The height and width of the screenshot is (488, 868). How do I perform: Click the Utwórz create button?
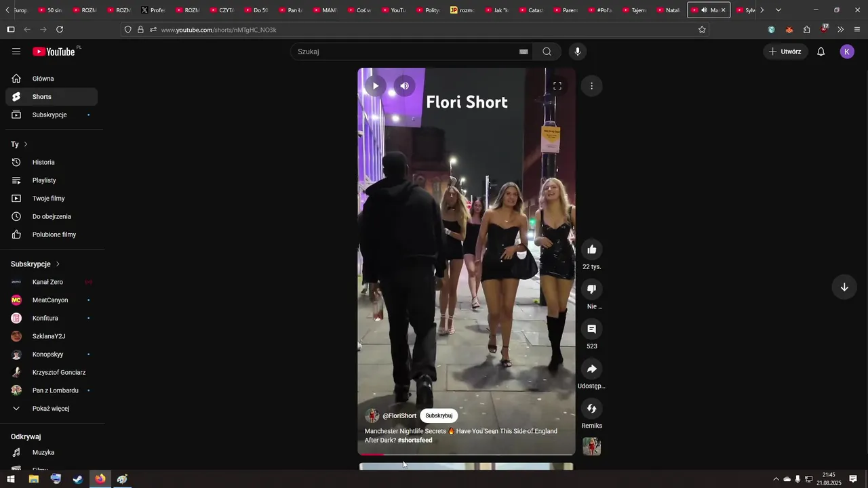coord(785,52)
